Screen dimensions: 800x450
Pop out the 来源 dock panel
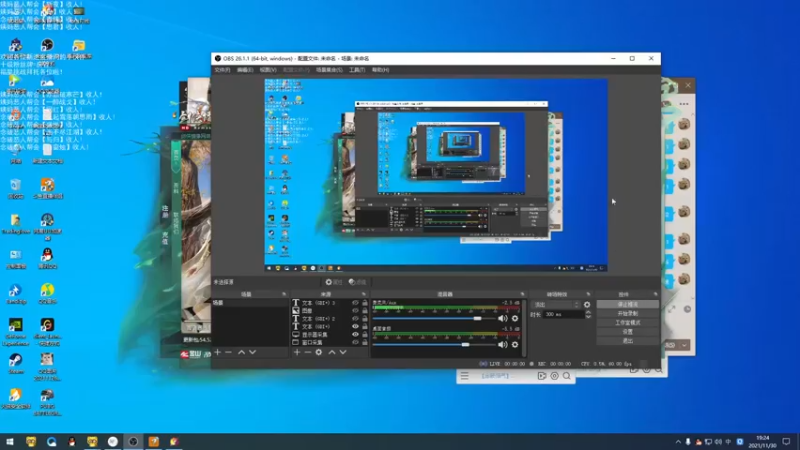coord(364,294)
